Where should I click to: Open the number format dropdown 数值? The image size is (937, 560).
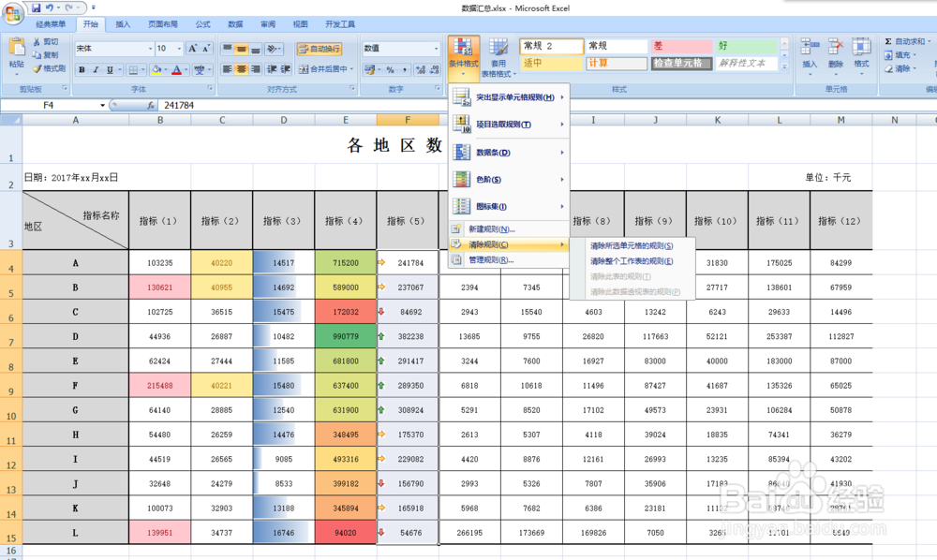(436, 49)
